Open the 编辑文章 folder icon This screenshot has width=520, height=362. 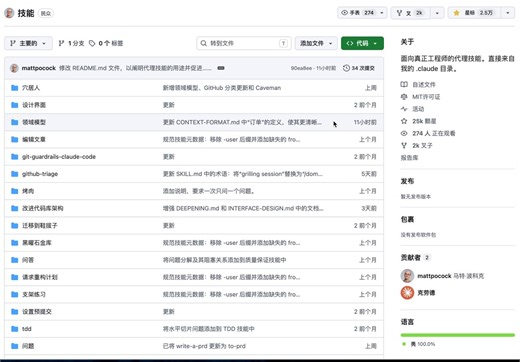click(x=15, y=139)
